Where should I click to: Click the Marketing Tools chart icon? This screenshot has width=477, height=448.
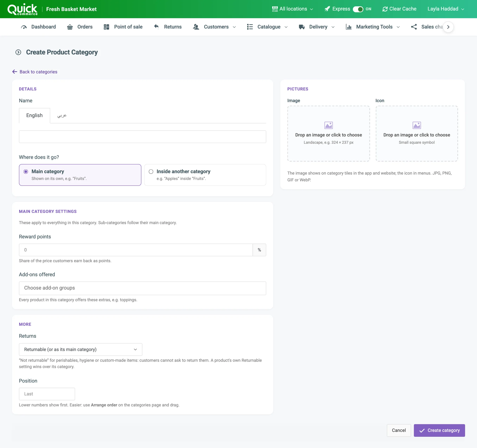tap(349, 27)
